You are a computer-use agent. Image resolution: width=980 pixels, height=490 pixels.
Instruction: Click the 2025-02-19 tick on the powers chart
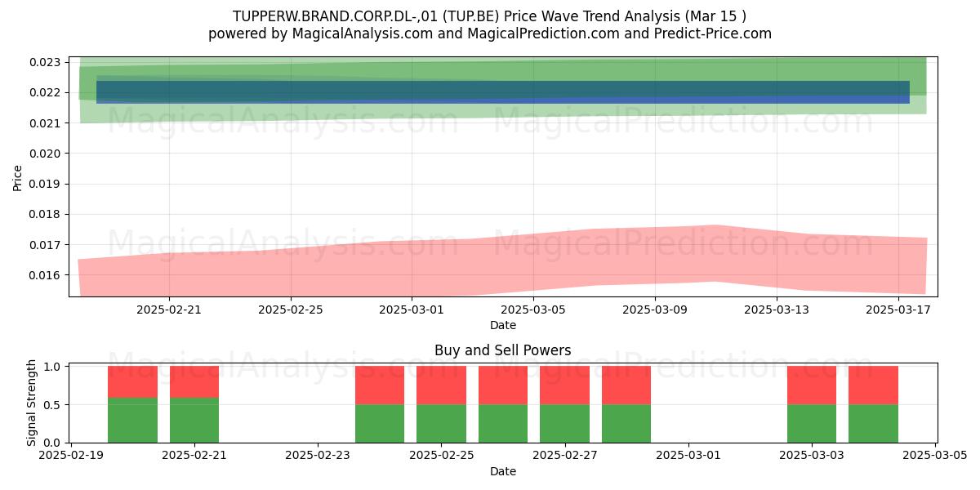[x=72, y=456]
